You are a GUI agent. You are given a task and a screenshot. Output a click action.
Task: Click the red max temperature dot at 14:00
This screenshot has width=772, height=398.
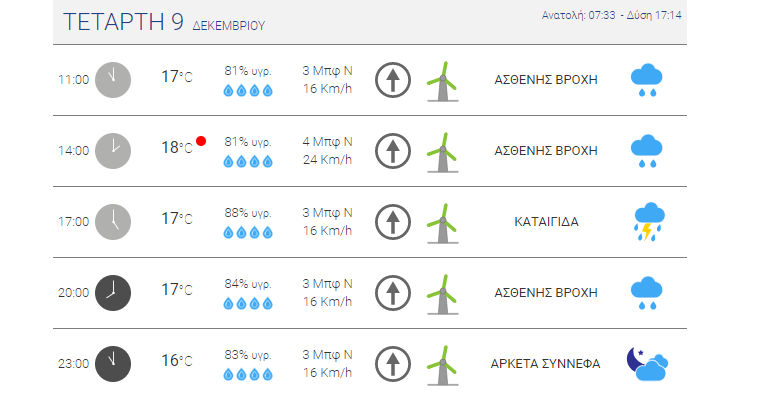[x=201, y=141]
